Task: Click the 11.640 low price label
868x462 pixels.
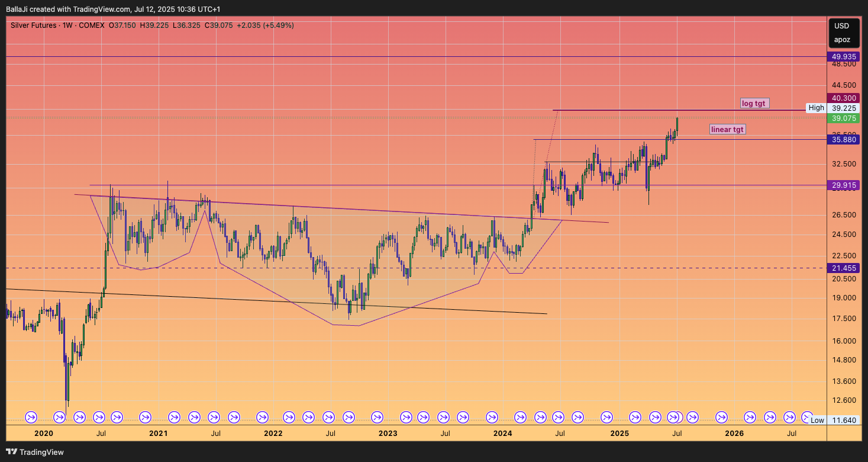Action: pos(844,421)
